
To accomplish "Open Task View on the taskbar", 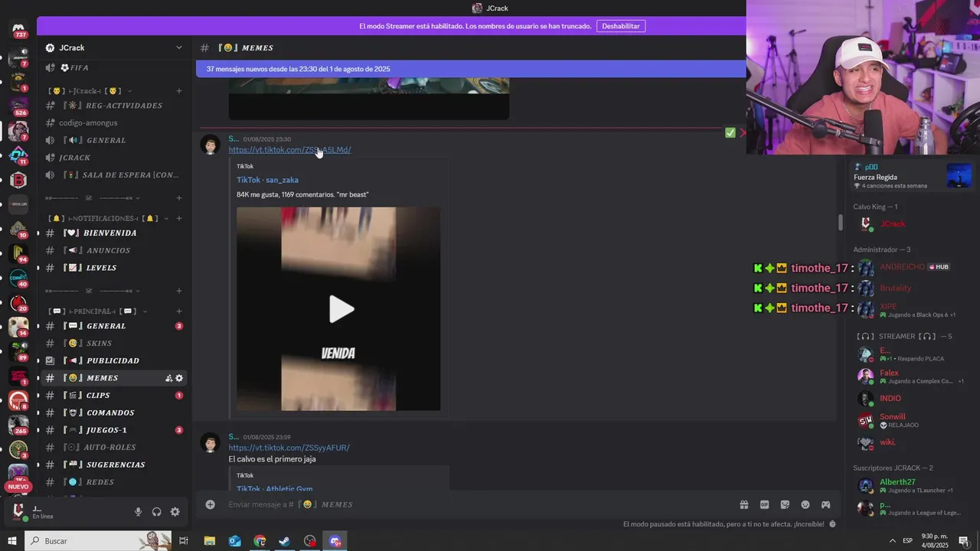I will coord(184,541).
